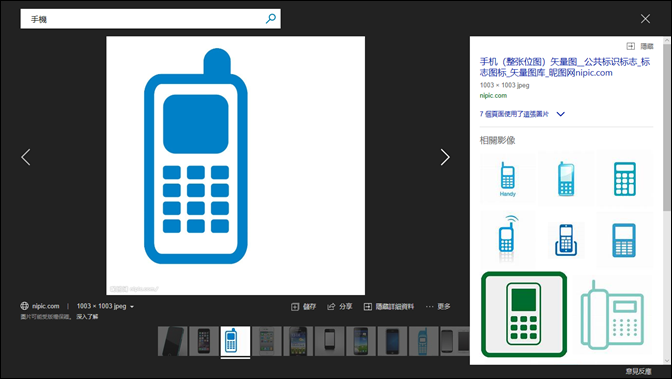Close the image viewer with X

point(645,18)
